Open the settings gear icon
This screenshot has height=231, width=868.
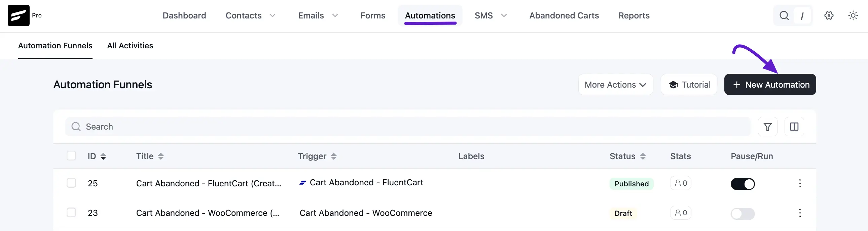[829, 15]
